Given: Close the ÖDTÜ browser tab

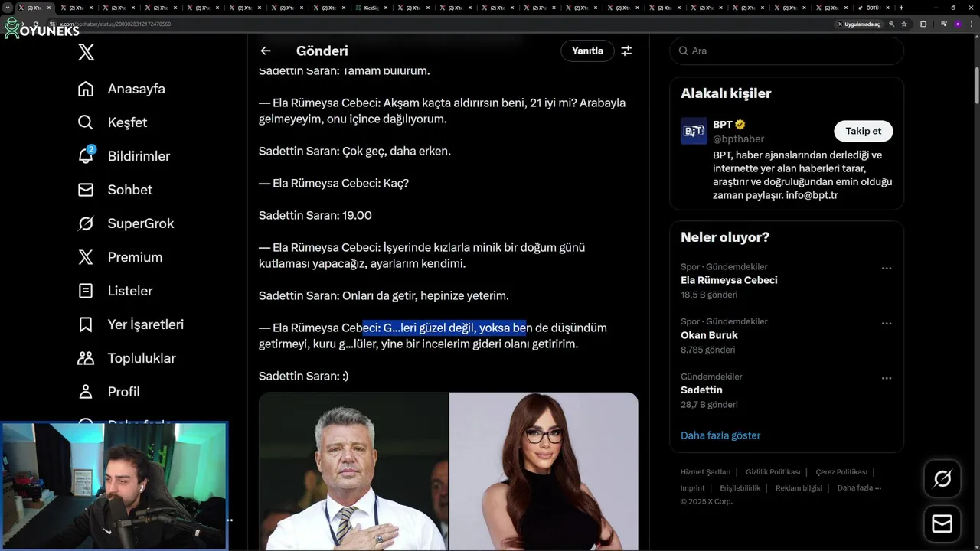Looking at the screenshot, I should pyautogui.click(x=886, y=8).
